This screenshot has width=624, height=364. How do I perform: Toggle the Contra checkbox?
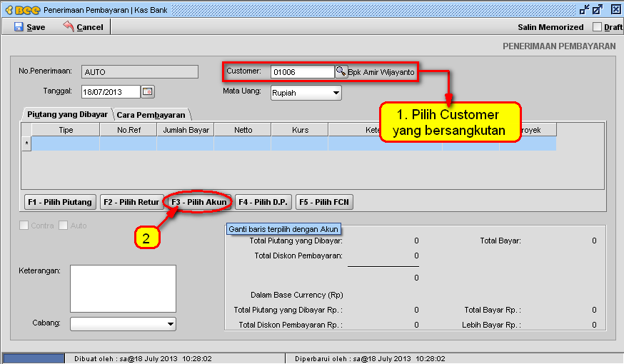(25, 226)
